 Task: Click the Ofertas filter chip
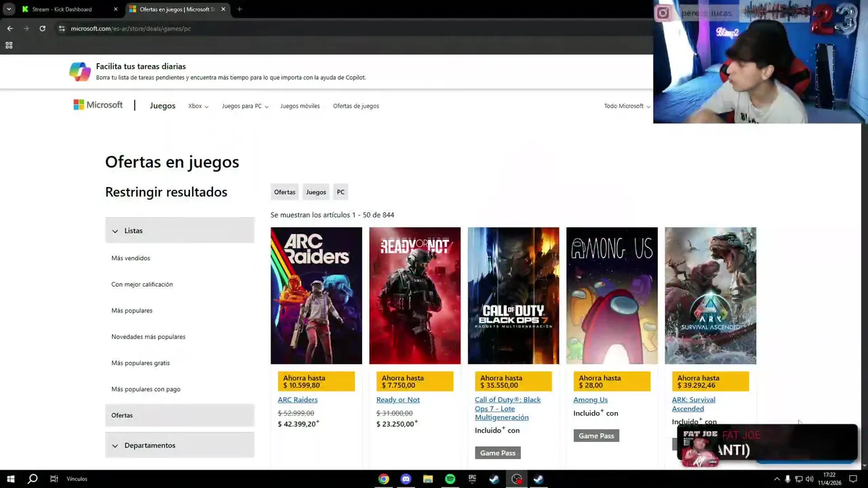click(x=285, y=192)
